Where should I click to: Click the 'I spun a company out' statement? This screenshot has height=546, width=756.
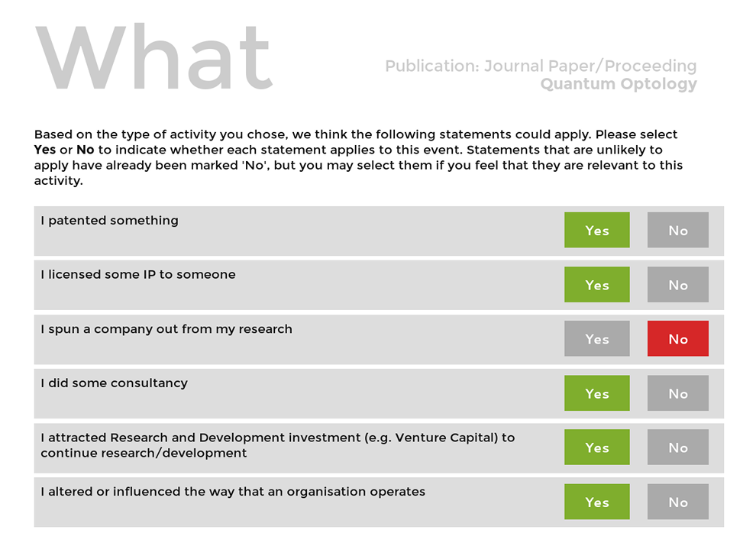click(x=166, y=329)
